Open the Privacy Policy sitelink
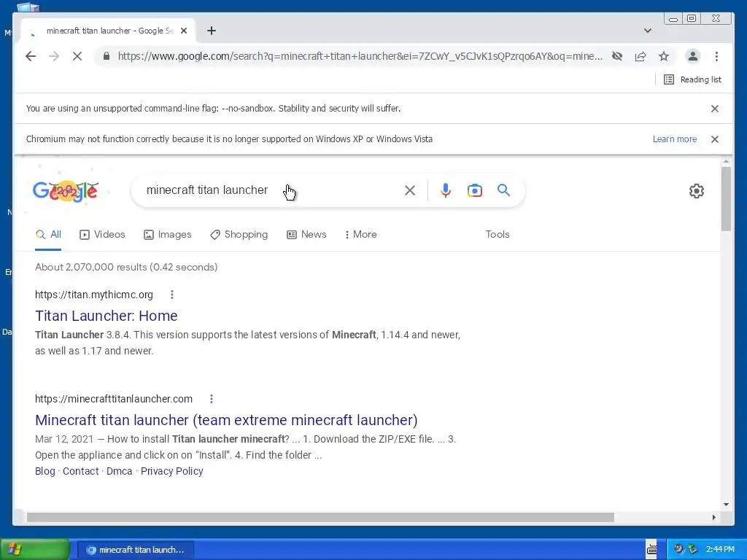The width and height of the screenshot is (747, 560). [x=172, y=471]
